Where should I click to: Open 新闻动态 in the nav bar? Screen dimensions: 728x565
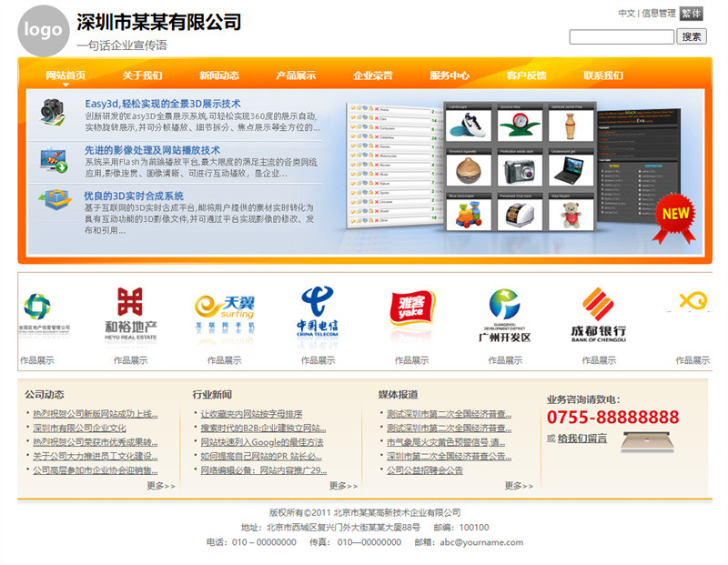click(219, 76)
